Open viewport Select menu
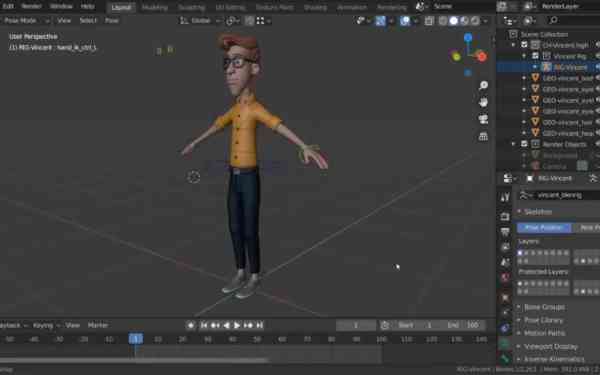 pyautogui.click(x=88, y=21)
